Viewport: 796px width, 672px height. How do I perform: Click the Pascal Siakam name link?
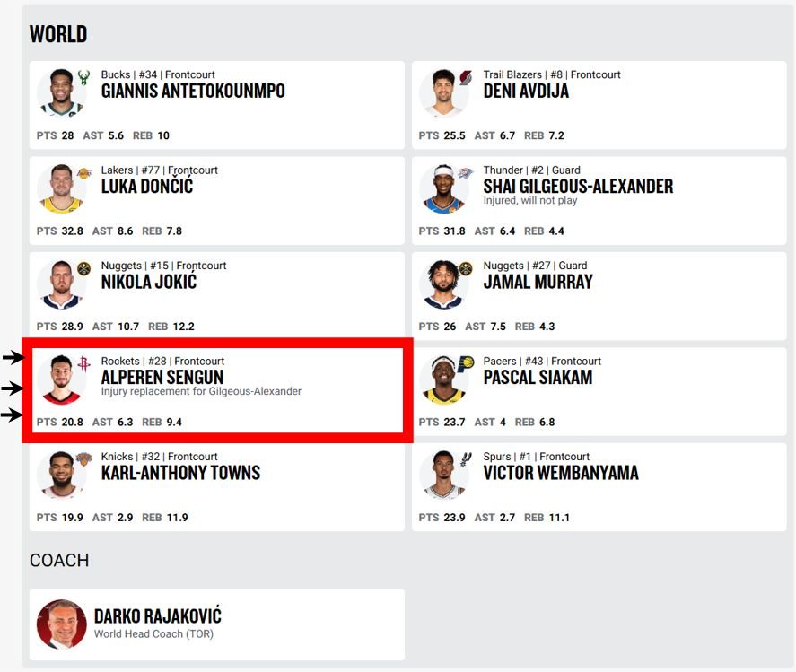[538, 377]
